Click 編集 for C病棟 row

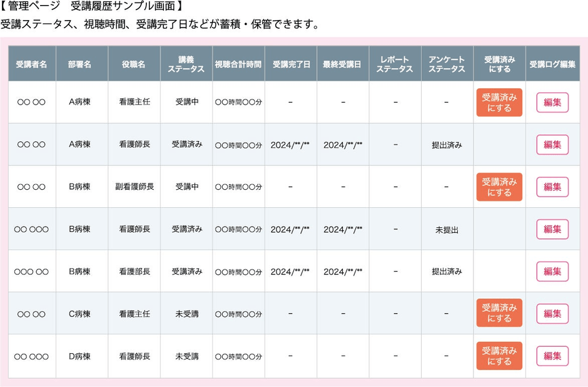point(552,314)
